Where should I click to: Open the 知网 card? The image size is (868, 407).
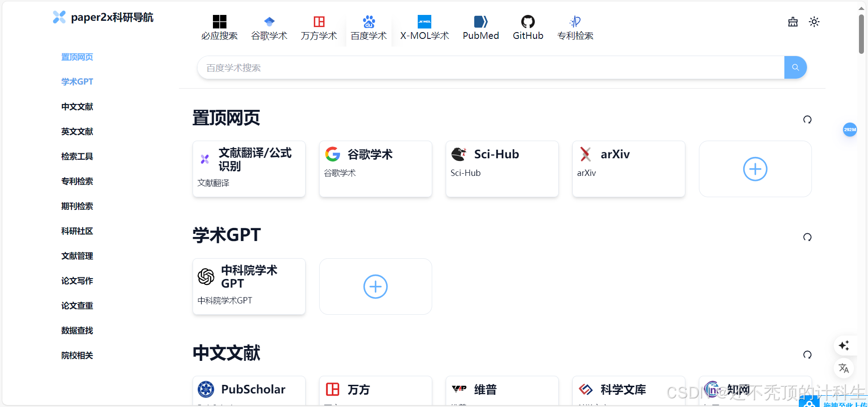pos(755,391)
